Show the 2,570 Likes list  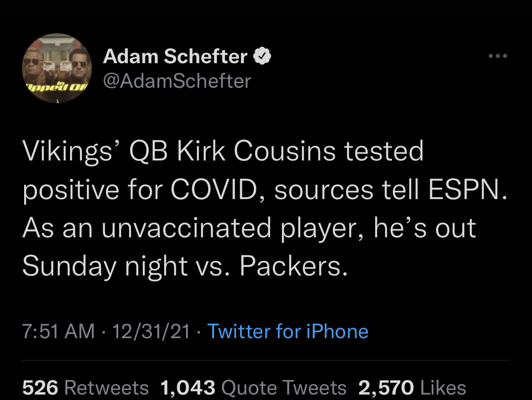[412, 387]
